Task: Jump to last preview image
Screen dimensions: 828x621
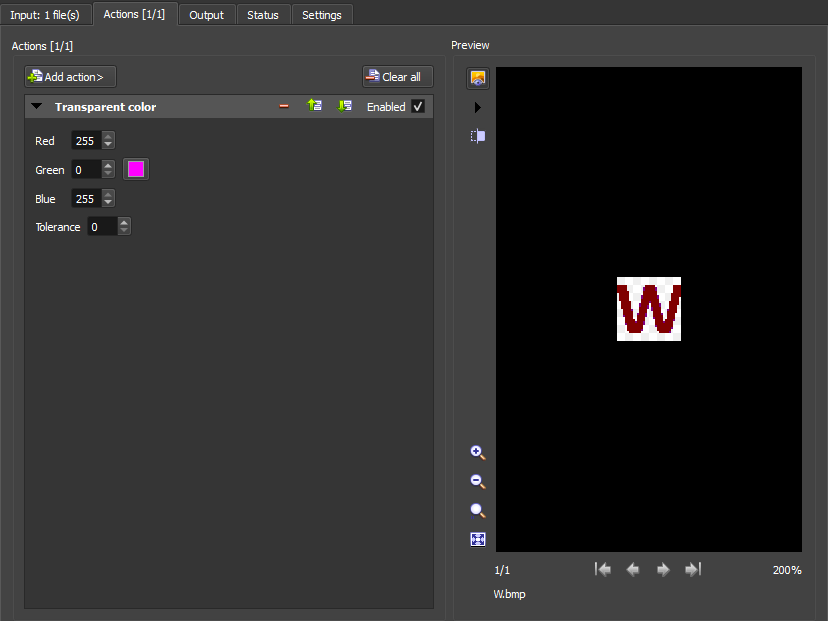Action: tap(692, 569)
